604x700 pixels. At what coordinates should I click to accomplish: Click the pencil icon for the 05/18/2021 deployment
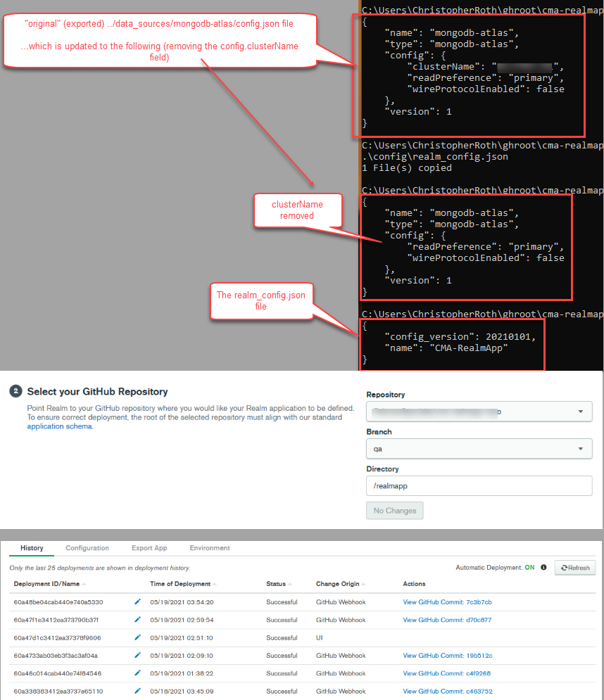[x=137, y=691]
